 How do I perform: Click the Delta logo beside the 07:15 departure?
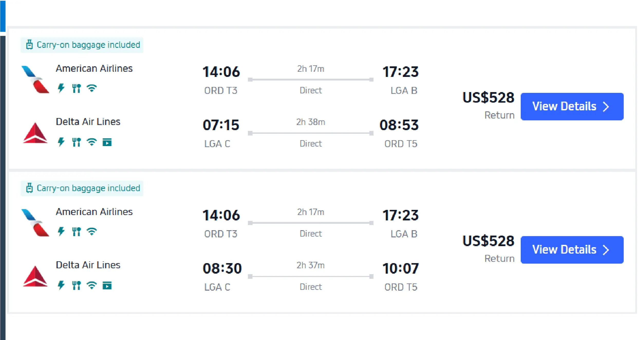pos(35,133)
